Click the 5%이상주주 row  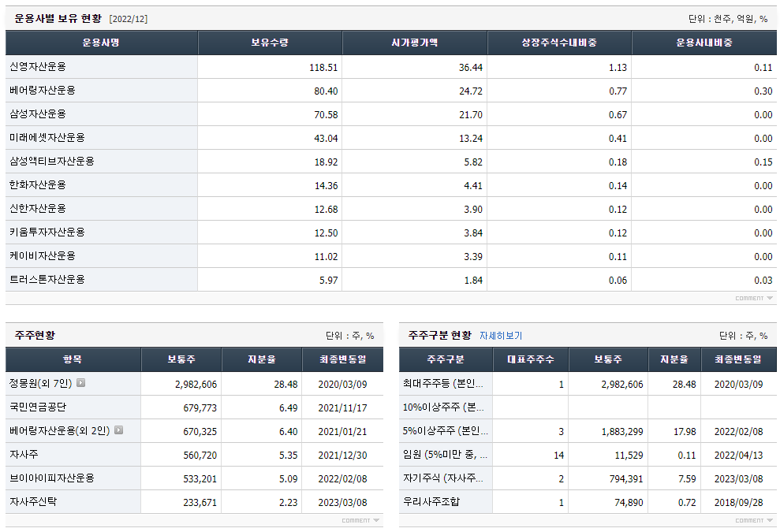tap(588, 431)
